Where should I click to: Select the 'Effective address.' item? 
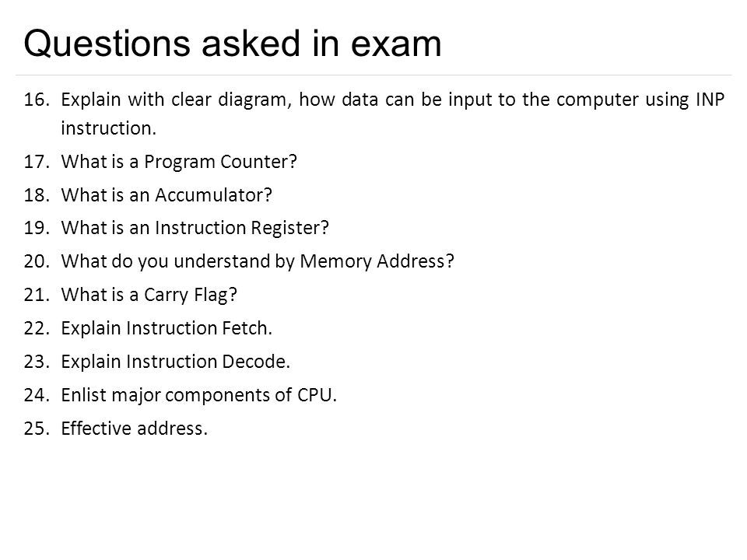(x=135, y=429)
